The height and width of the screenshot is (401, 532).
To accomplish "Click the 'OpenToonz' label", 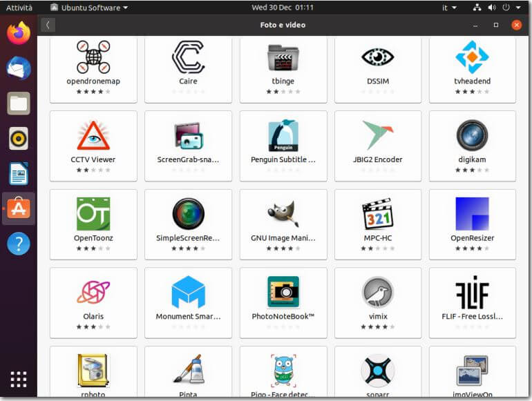I will pos(93,238).
